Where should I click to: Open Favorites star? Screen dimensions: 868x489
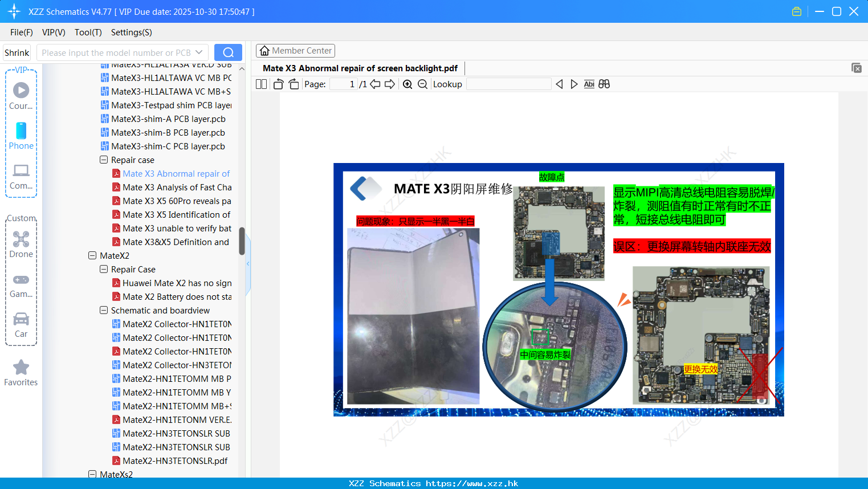click(21, 373)
